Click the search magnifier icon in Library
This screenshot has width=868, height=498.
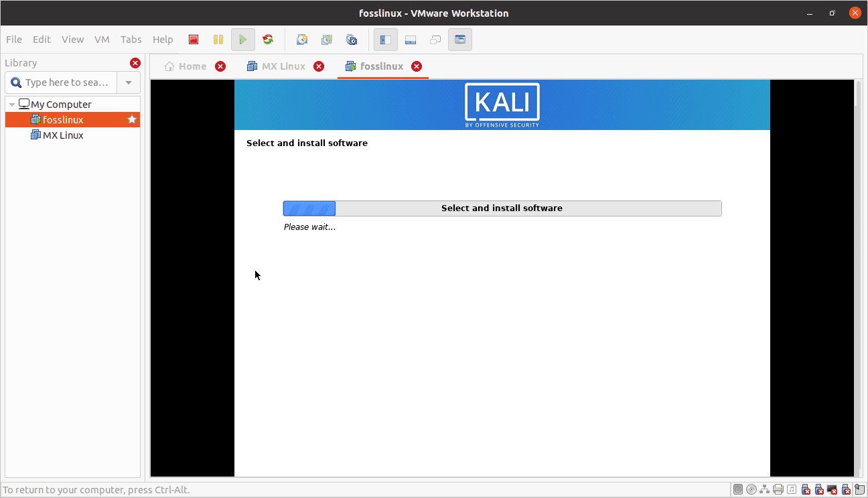pos(17,82)
